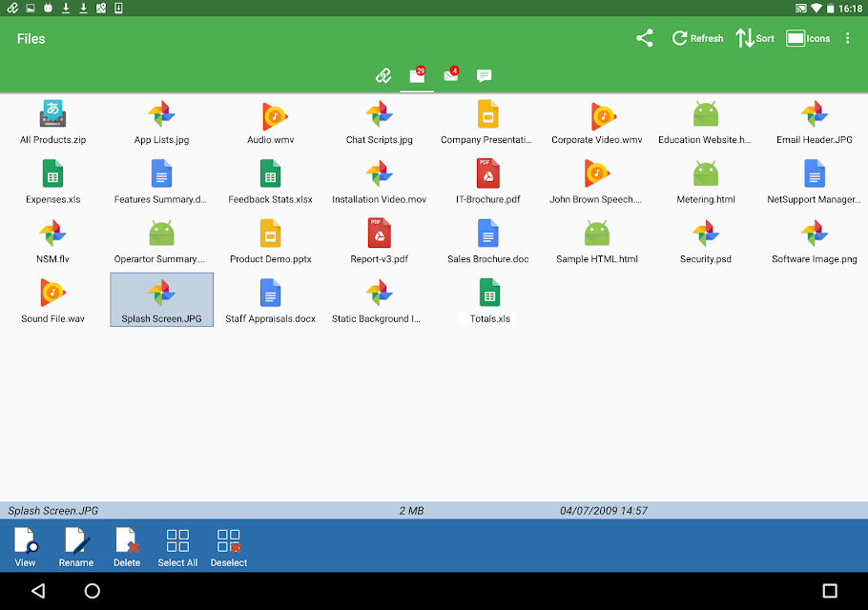Select Operartor Summary file icon

(x=161, y=234)
